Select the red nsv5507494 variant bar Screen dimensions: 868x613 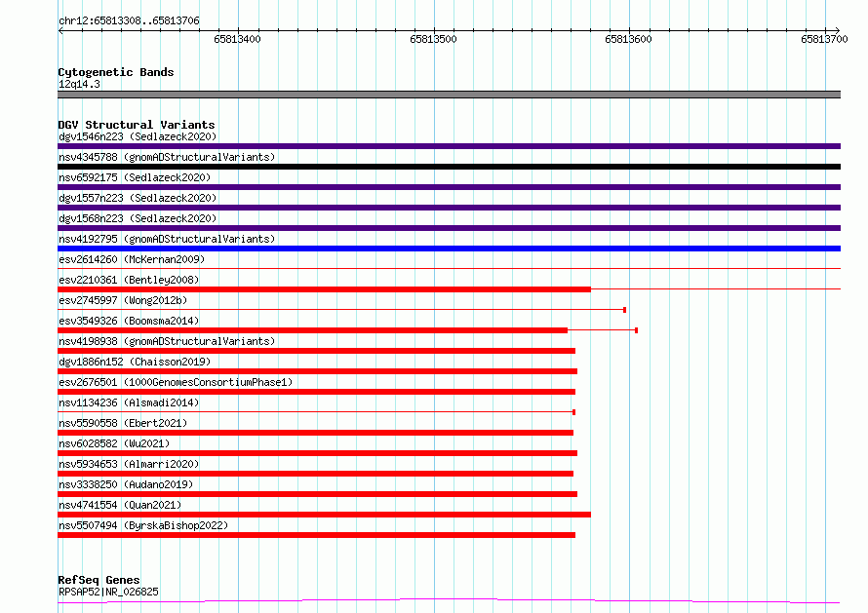317,535
